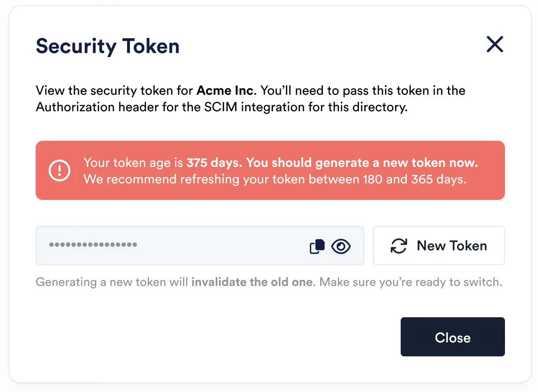Click 'Generating a new token will' helper text
538x392 pixels.
[x=112, y=282]
